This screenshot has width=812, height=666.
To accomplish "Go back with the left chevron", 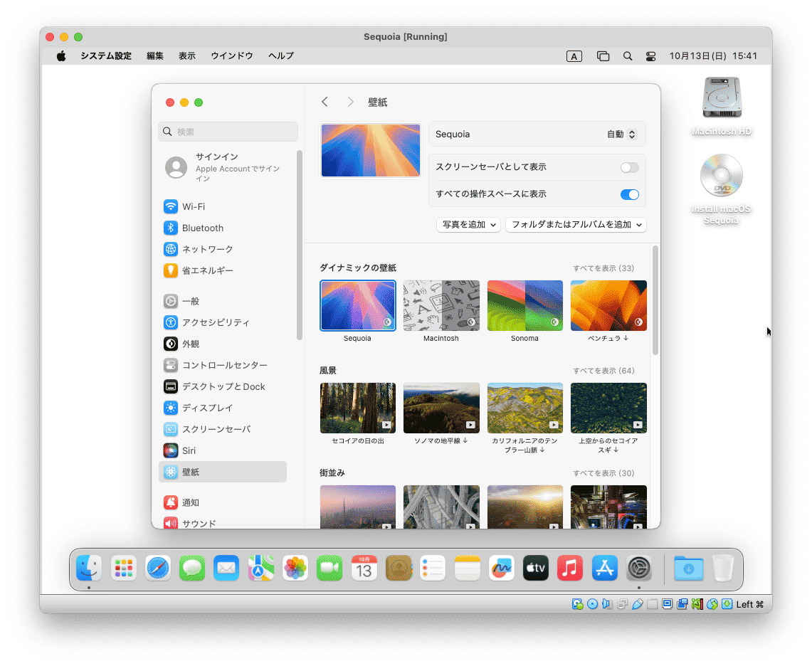I will (x=325, y=102).
